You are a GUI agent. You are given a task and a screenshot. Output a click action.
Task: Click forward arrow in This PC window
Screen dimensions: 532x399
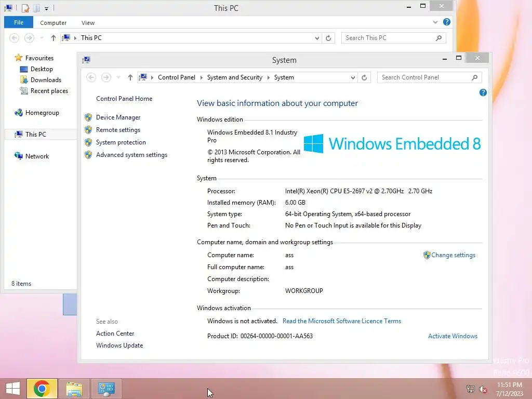(x=29, y=38)
